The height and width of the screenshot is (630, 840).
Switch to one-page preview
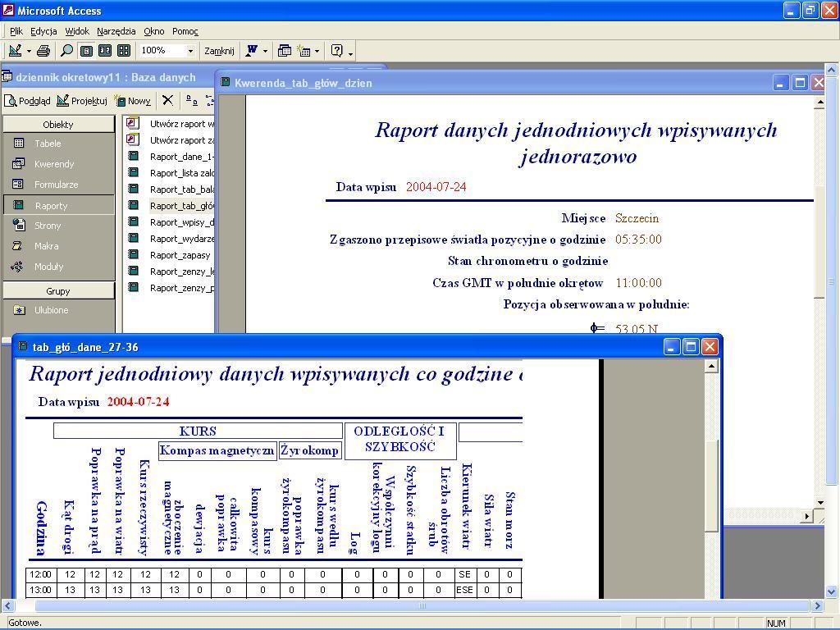coord(86,51)
